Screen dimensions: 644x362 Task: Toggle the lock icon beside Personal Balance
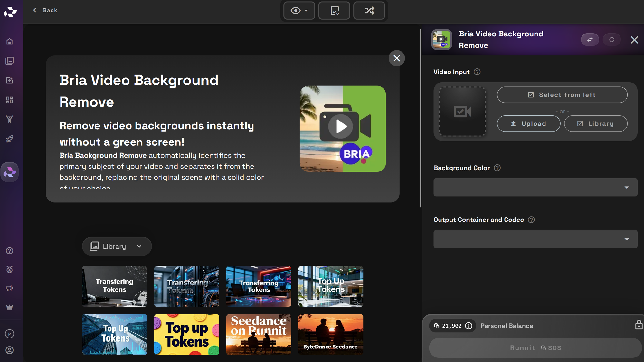[639, 325]
